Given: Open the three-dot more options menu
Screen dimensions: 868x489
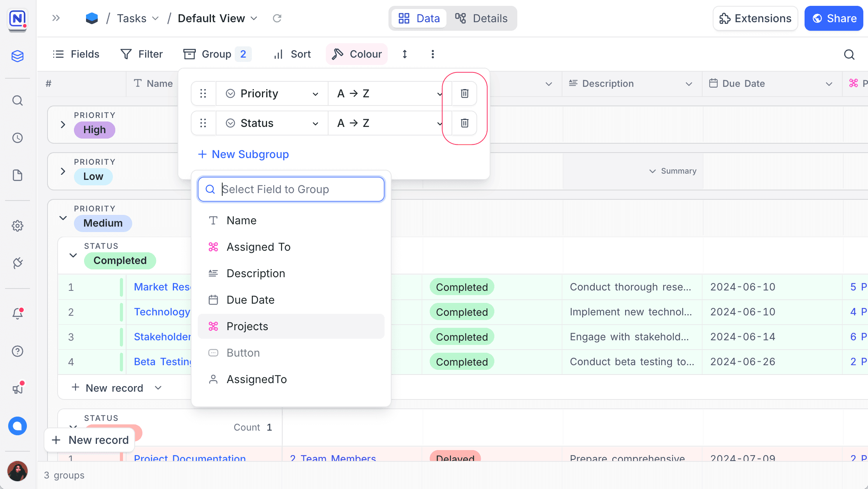Looking at the screenshot, I should 432,54.
